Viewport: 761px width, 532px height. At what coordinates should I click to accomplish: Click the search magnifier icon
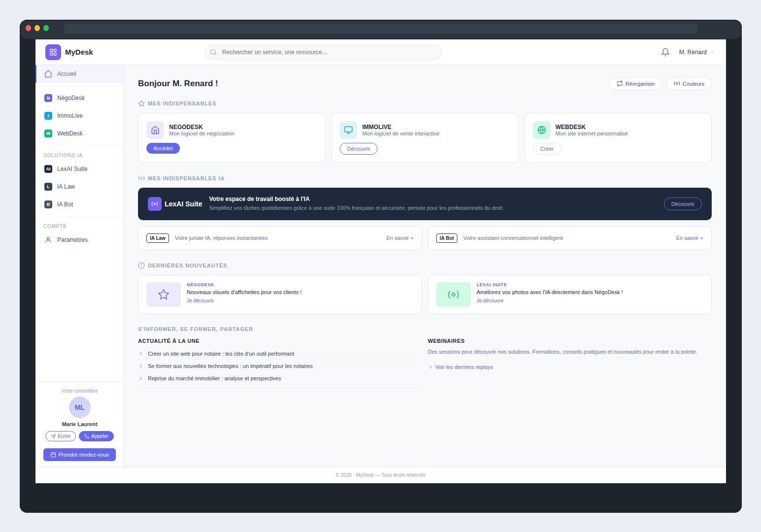[213, 52]
